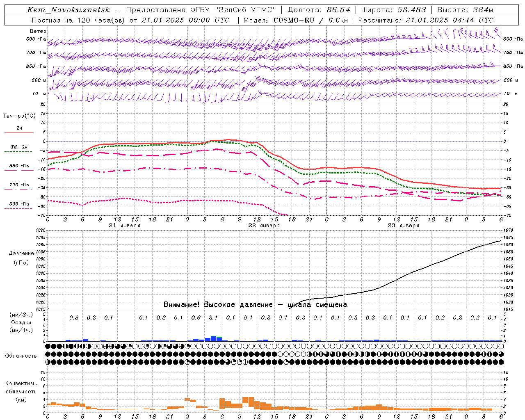Click the Широта: 53.483 value
Image resolution: width=525 pixels, height=420 pixels.
pos(393,10)
